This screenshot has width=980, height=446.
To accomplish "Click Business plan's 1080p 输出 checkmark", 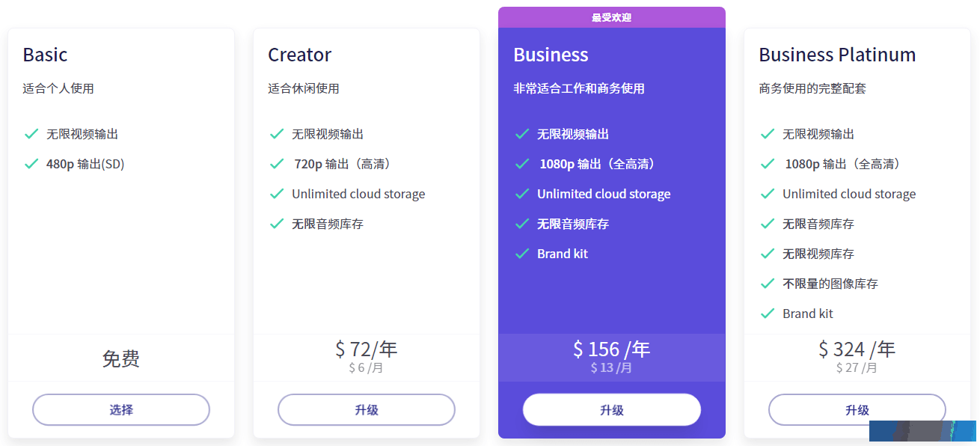I will click(x=522, y=164).
